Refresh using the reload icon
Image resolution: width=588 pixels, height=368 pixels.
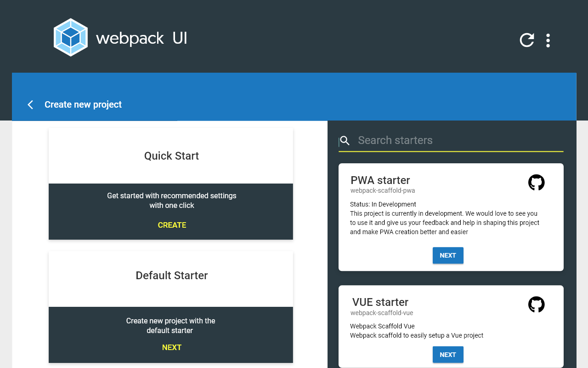point(527,40)
